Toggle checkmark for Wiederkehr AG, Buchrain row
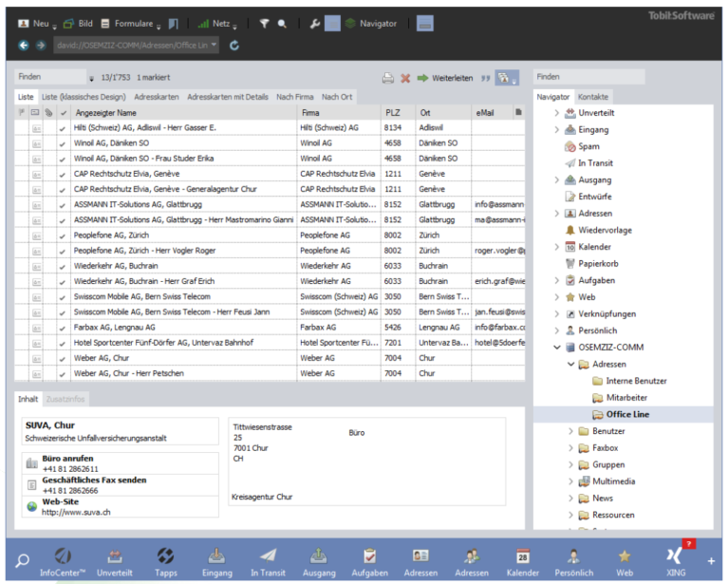 tap(63, 267)
